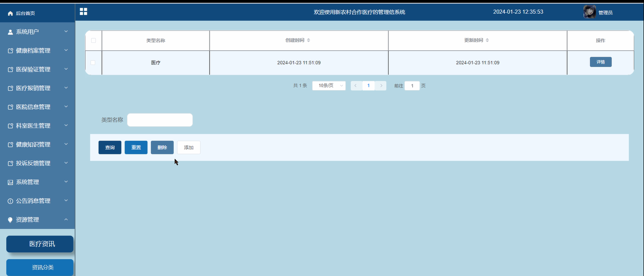This screenshot has height=276, width=644.
Task: Expand the 科室医生管理 chevron
Action: point(66,125)
